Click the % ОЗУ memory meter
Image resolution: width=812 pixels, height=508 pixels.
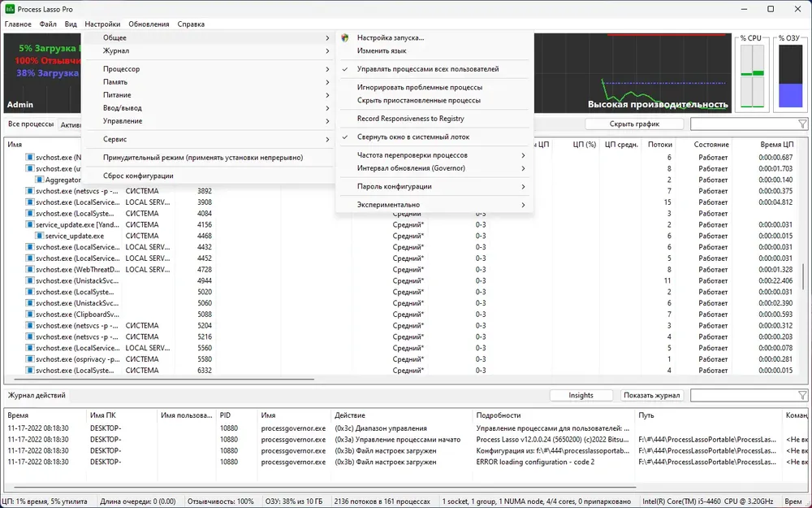click(x=790, y=76)
